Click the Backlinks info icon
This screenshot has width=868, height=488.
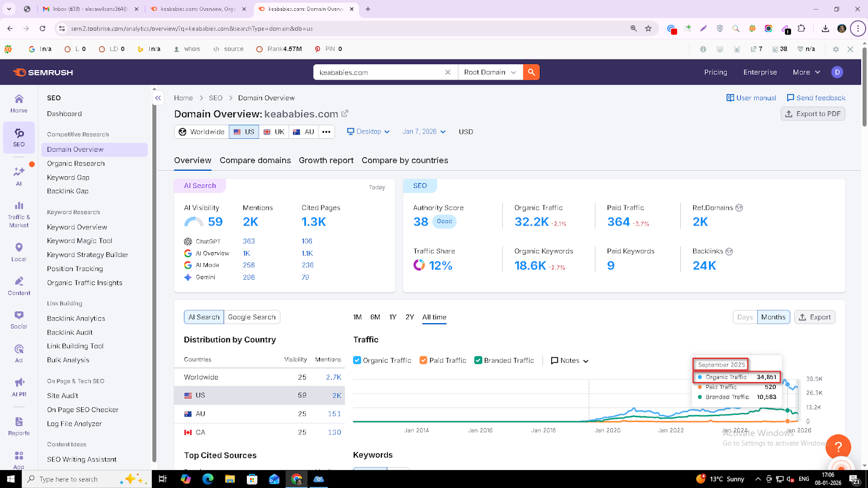(x=729, y=252)
